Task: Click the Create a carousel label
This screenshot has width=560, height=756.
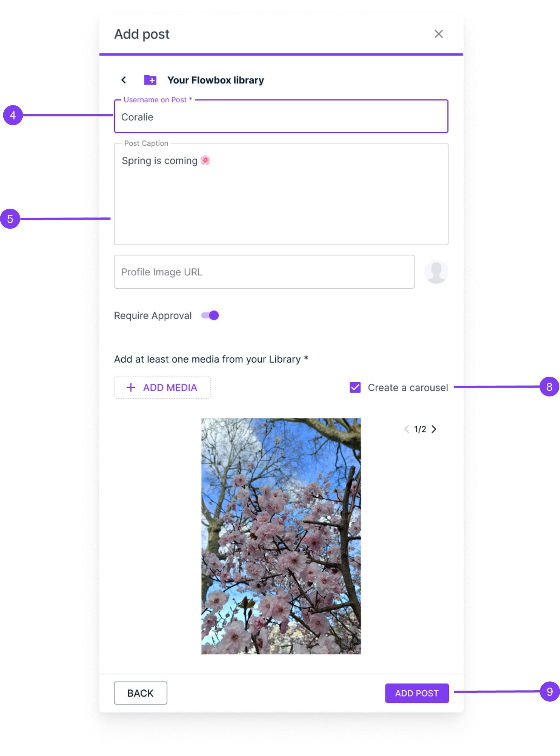Action: point(408,388)
